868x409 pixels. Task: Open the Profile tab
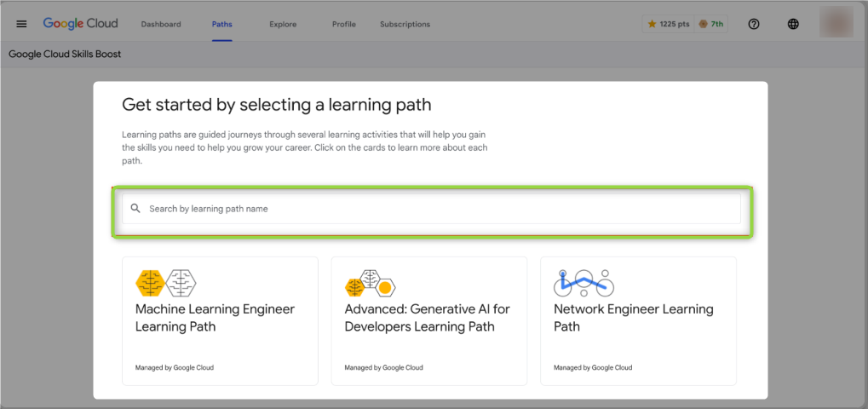click(x=344, y=25)
